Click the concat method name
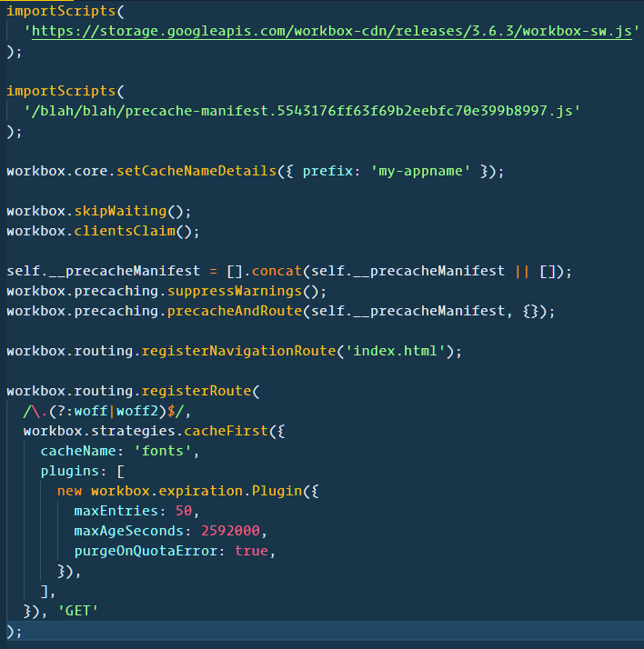Image resolution: width=644 pixels, height=649 pixels. click(x=277, y=271)
